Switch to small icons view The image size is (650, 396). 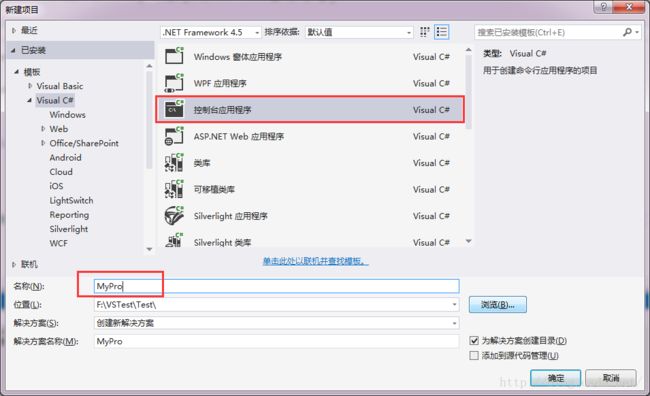click(424, 32)
